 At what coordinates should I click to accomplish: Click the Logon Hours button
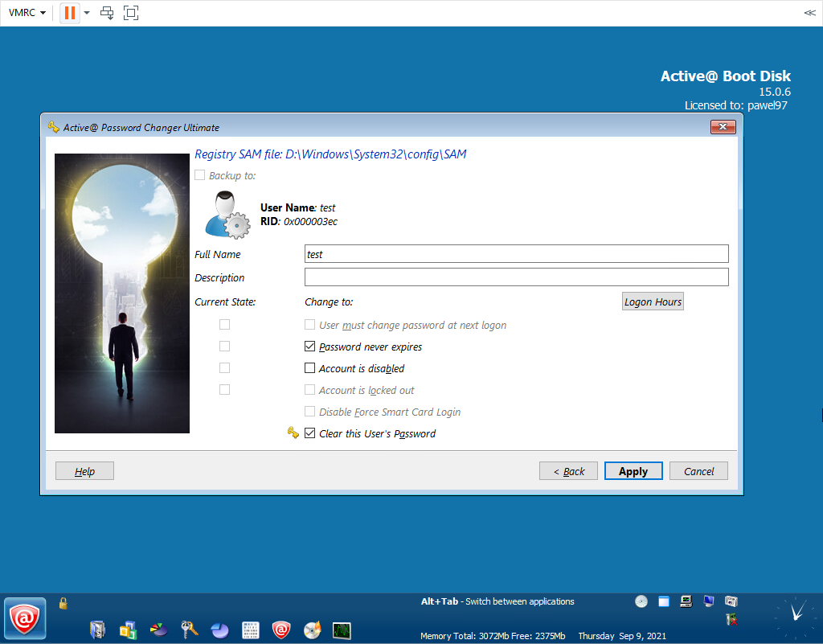pos(653,301)
